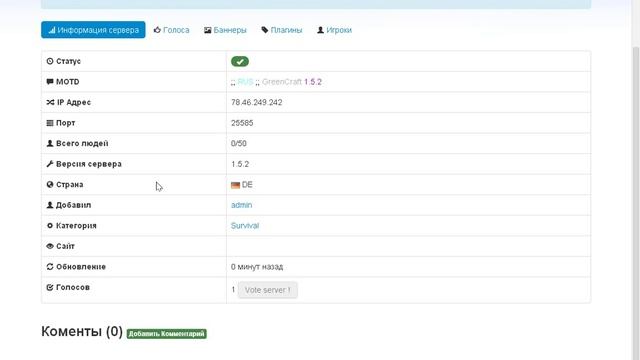Select the text 0 минут назад

point(257,267)
